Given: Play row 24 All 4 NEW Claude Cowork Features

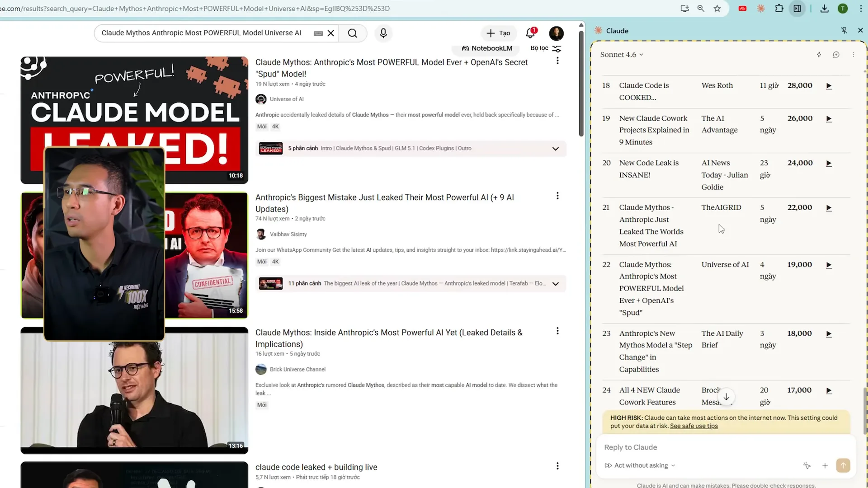Looking at the screenshot, I should click(x=829, y=390).
